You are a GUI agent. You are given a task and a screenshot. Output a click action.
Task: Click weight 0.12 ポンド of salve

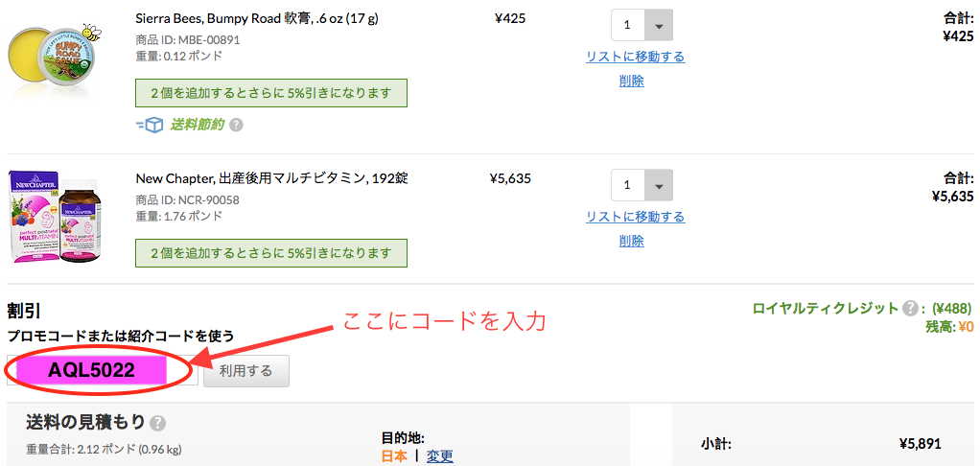coord(178,57)
